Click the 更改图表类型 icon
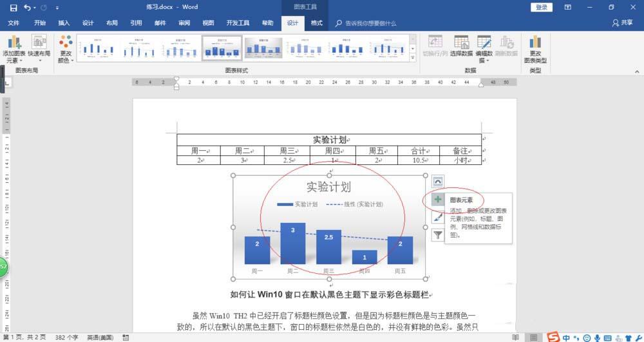Image resolution: width=644 pixels, height=342 pixels. point(535,49)
